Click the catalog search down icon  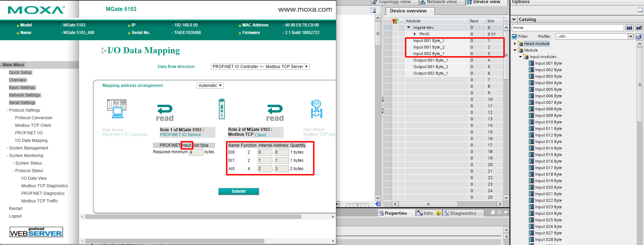[x=630, y=28]
